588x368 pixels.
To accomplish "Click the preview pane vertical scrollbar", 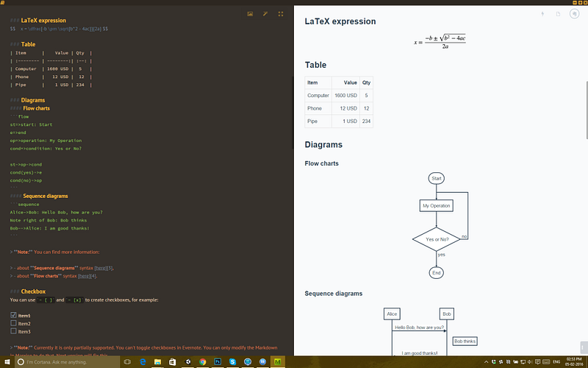I will point(586,110).
